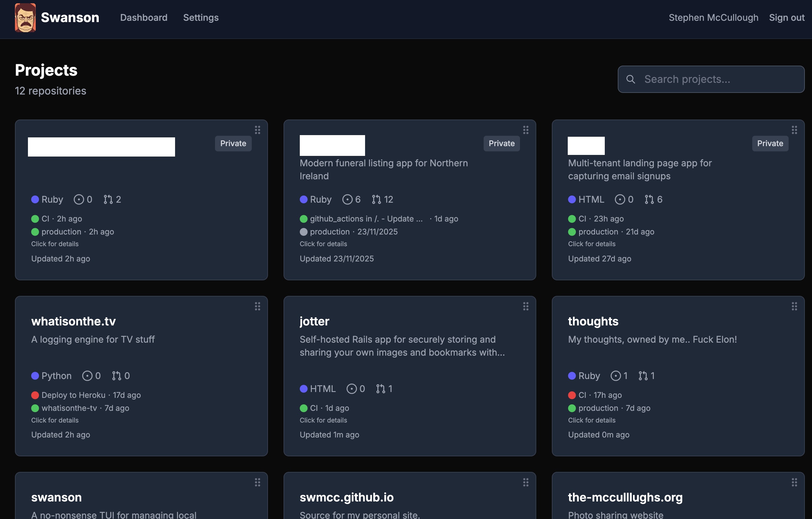Click the issues icon on the jotter card
The height and width of the screenshot is (519, 812).
[x=352, y=389]
